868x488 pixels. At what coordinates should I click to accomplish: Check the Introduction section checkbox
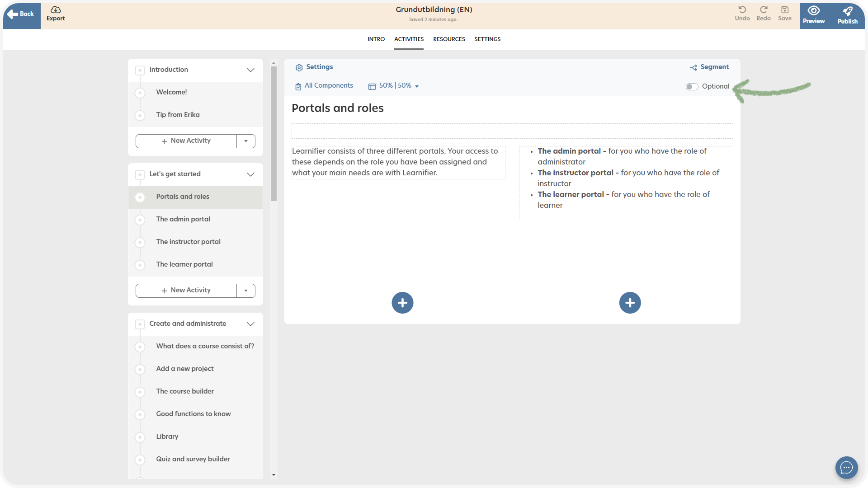(x=140, y=70)
